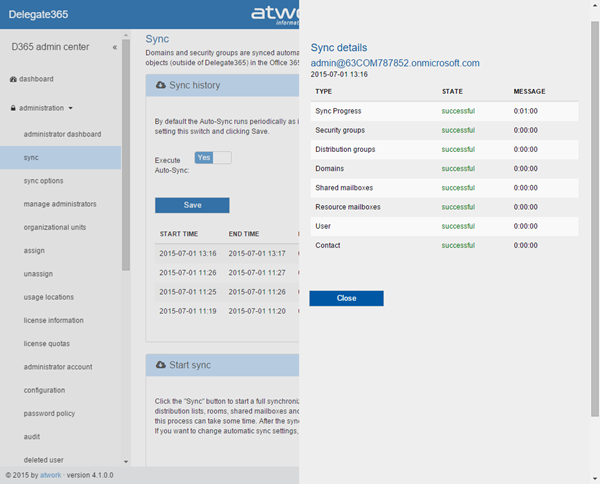Click the Delegate365 header title
This screenshot has height=484, width=600.
point(38,15)
